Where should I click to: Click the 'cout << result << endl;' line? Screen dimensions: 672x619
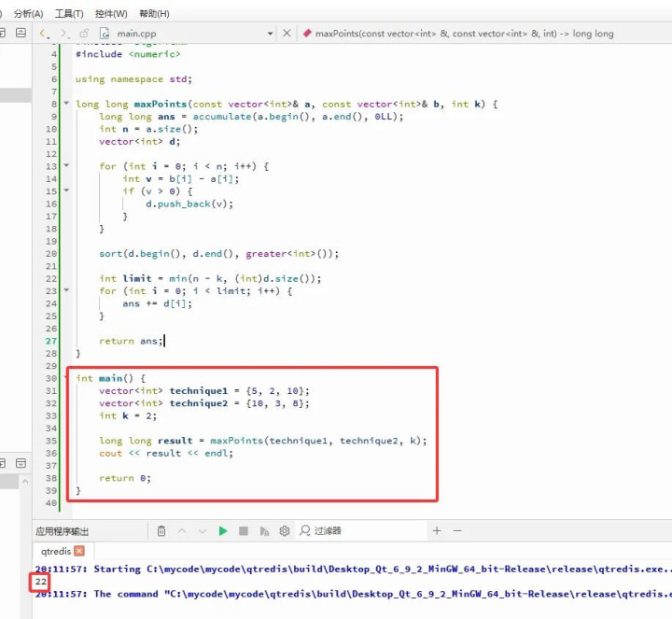tap(166, 454)
